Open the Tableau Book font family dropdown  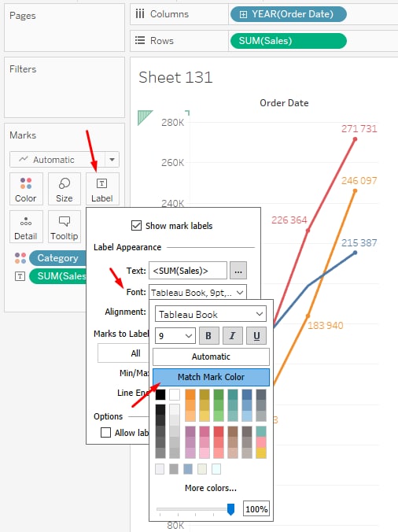211,314
